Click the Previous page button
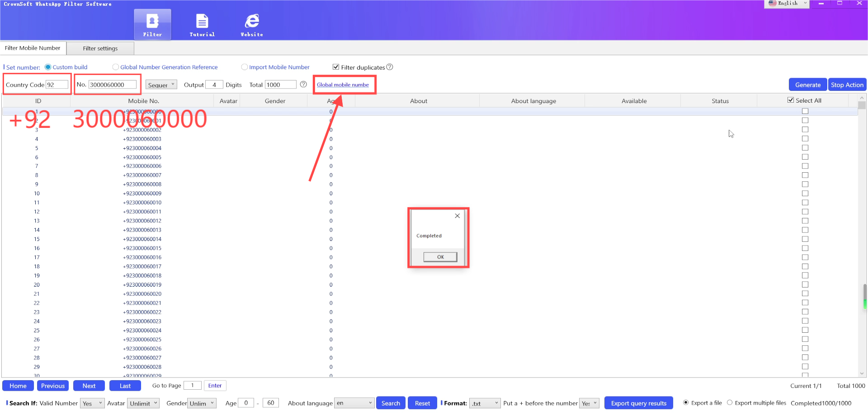The height and width of the screenshot is (420, 868). coord(53,386)
